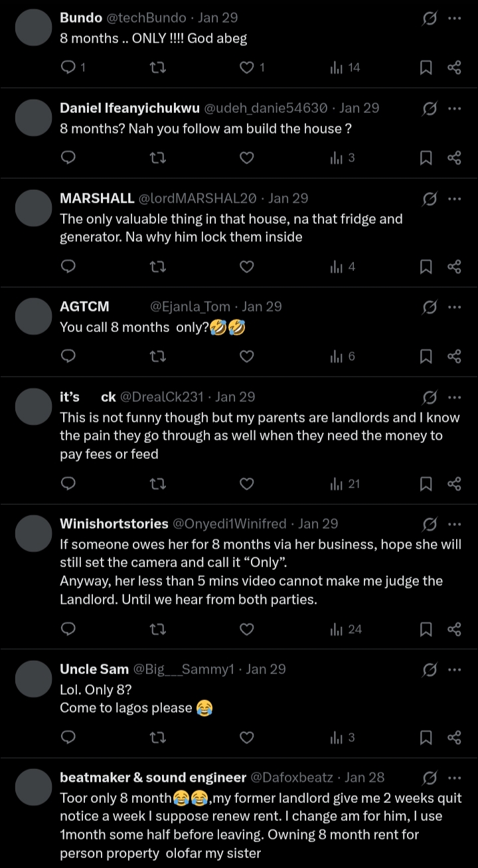Screen dimensions: 478x868
Task: Expand more options on Uncle Sam's tweet
Action: (x=454, y=669)
